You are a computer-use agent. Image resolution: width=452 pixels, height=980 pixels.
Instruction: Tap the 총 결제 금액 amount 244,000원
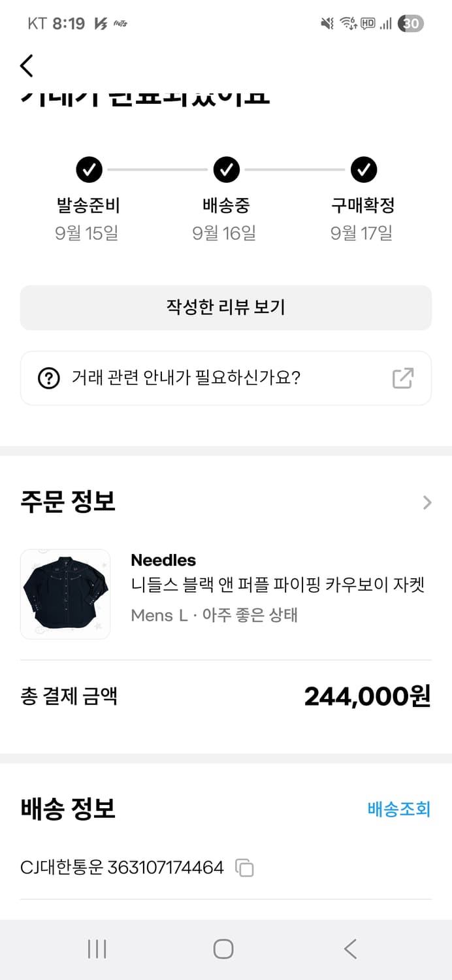pos(367,696)
